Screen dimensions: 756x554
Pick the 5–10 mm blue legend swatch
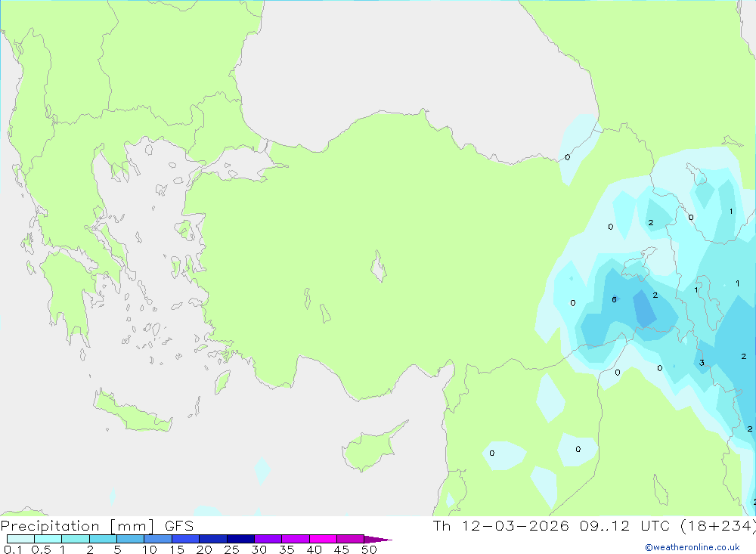(x=131, y=539)
